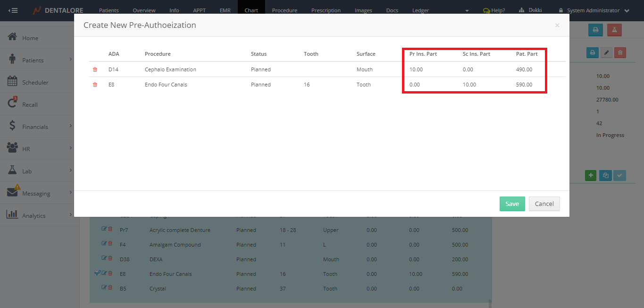Delete the Crystal procedure row
The width and height of the screenshot is (644, 308).
[x=110, y=288]
